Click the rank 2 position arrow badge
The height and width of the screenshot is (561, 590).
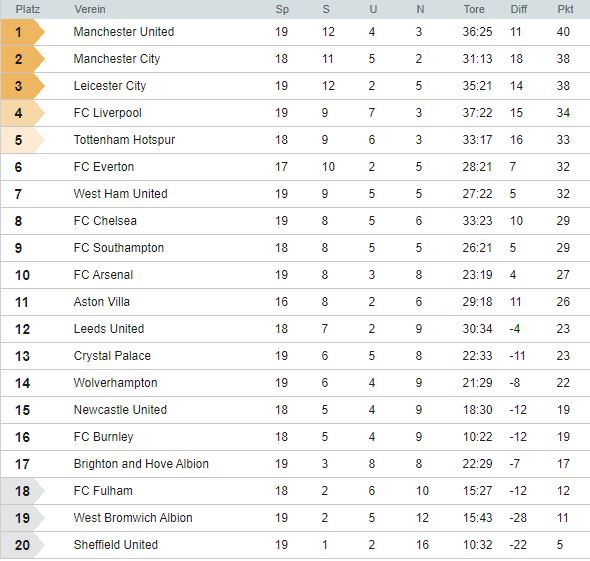pos(23,59)
